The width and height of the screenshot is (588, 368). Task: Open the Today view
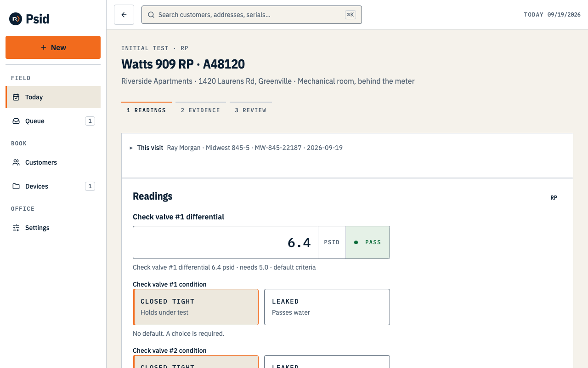(53, 97)
